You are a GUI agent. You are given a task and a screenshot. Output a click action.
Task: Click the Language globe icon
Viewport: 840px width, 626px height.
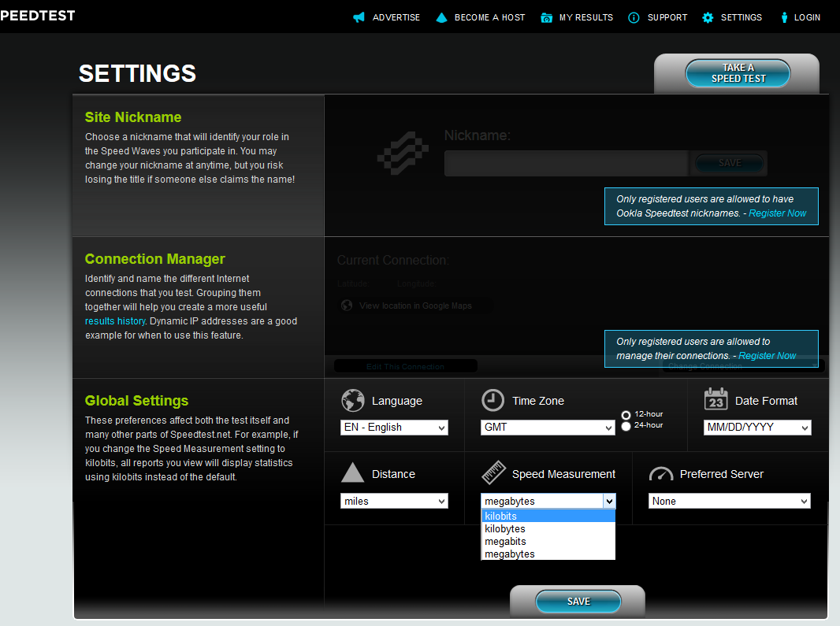[x=353, y=401]
